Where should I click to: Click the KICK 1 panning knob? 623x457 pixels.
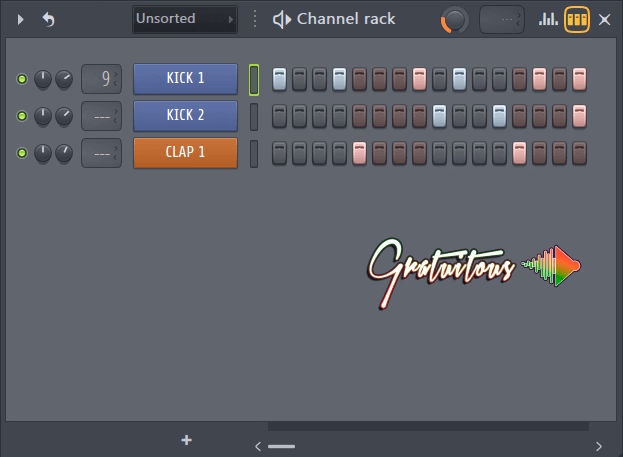[x=43, y=79]
